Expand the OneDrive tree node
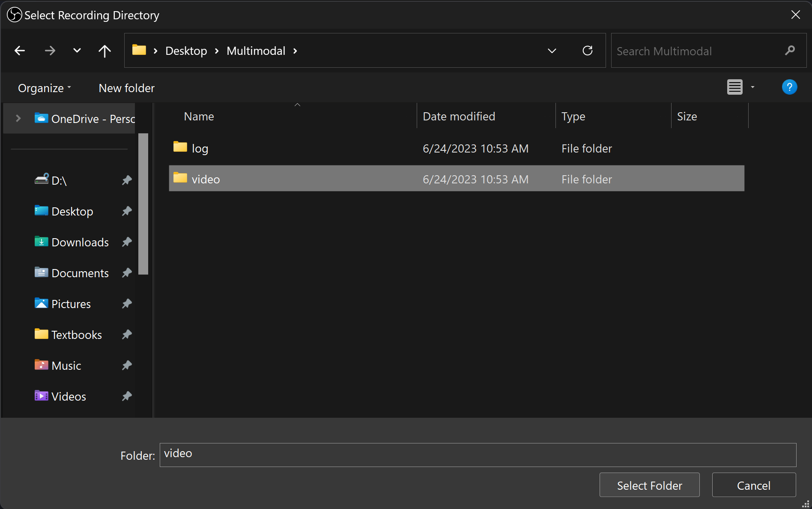The image size is (812, 509). coord(18,118)
